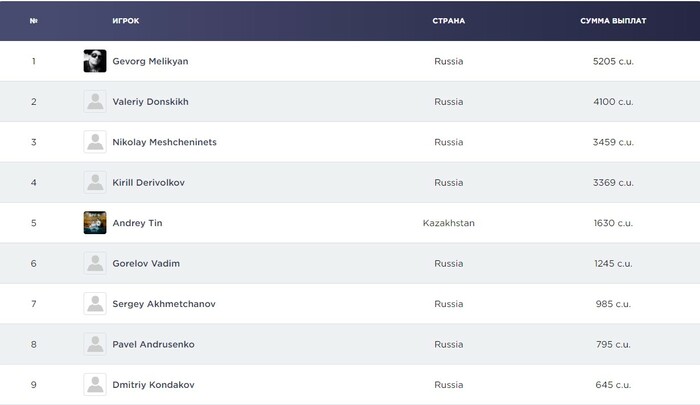Click Valeriy Donskikh's placeholder avatar icon
Viewport: 700px width, 405px height.
click(x=95, y=102)
